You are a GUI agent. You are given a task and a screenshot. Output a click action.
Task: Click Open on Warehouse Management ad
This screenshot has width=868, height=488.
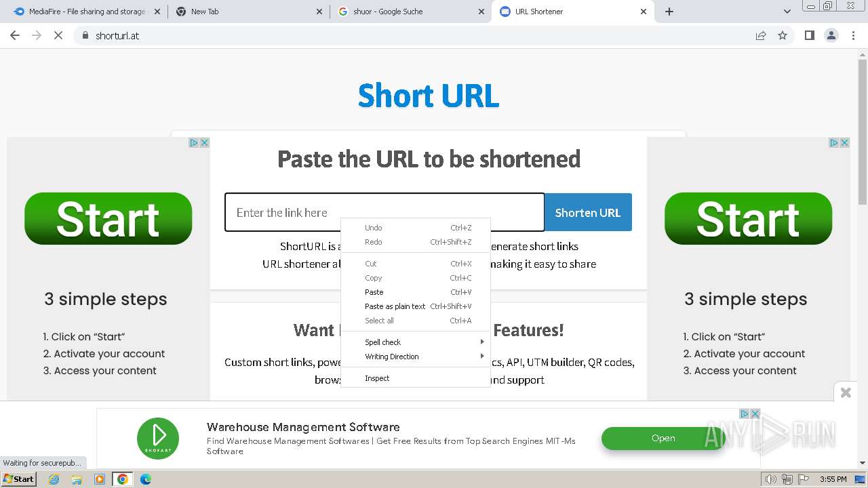[663, 439]
